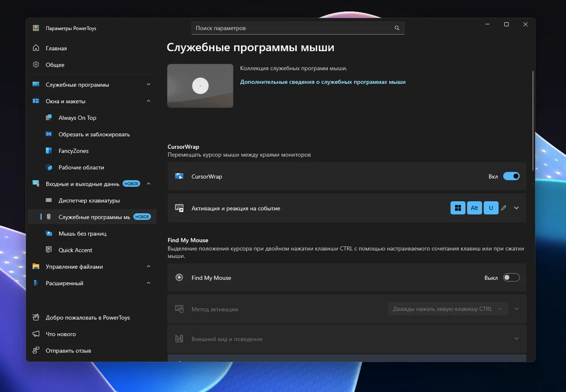Open link Дополнительные сведения о служебных программах мыши

click(323, 82)
